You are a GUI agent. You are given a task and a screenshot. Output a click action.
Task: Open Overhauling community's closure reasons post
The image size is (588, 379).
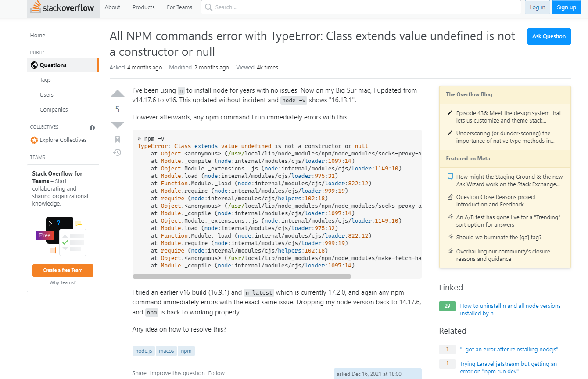coord(503,255)
